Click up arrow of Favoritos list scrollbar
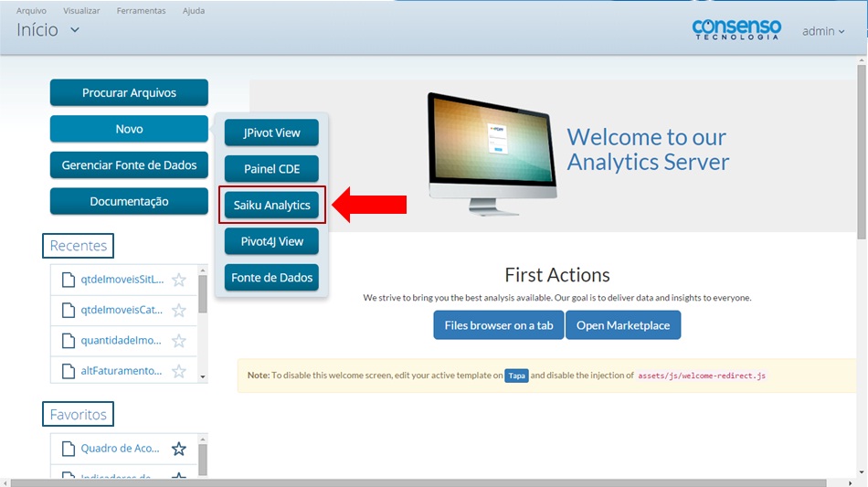 point(203,439)
